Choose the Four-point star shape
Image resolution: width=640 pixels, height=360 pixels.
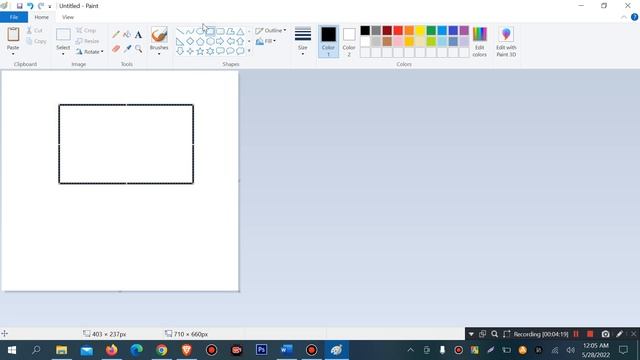pos(190,51)
